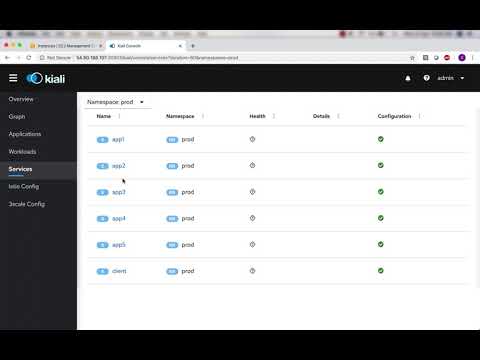
Task: Open 3scale Config in sidebar
Action: (27, 204)
